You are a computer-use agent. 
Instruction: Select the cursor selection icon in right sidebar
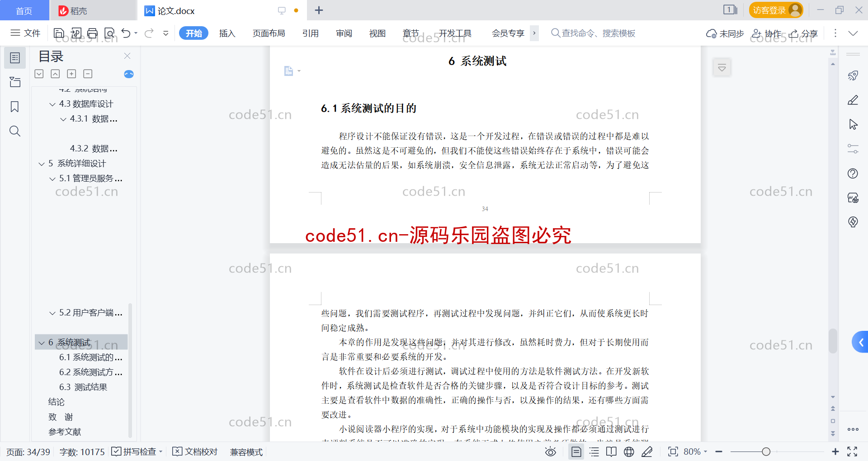853,124
